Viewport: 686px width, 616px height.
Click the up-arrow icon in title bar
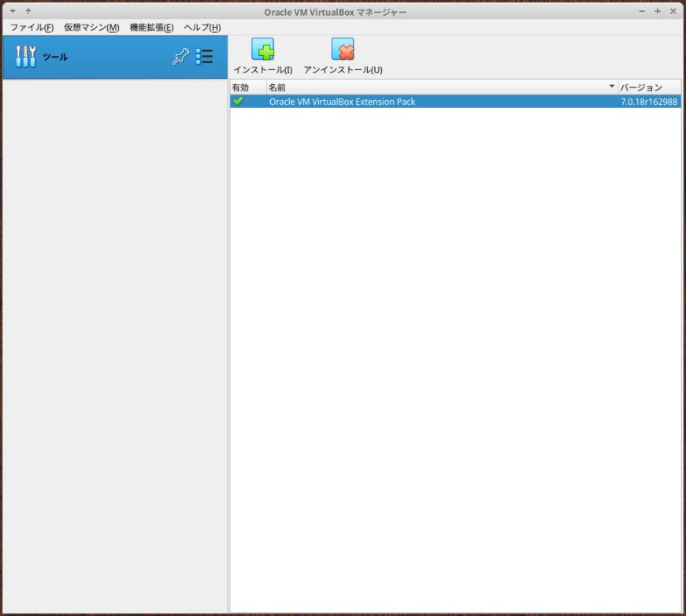pyautogui.click(x=28, y=11)
